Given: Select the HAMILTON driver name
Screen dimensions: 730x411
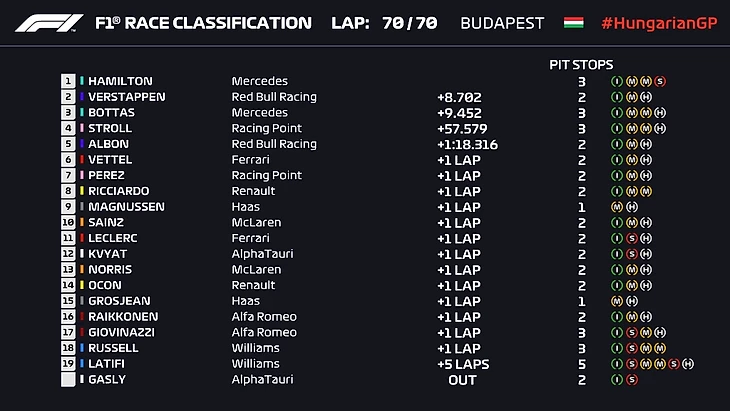Looking at the screenshot, I should tap(120, 81).
